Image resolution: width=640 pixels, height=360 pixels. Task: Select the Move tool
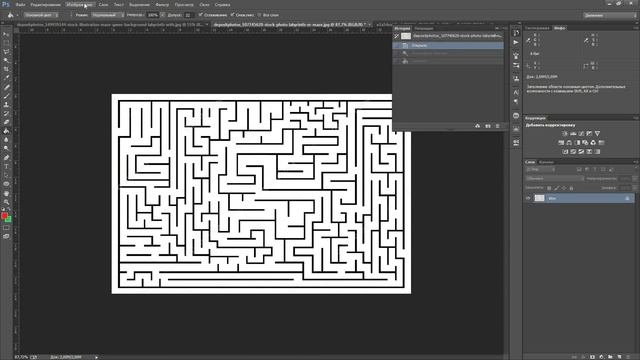tap(6, 35)
